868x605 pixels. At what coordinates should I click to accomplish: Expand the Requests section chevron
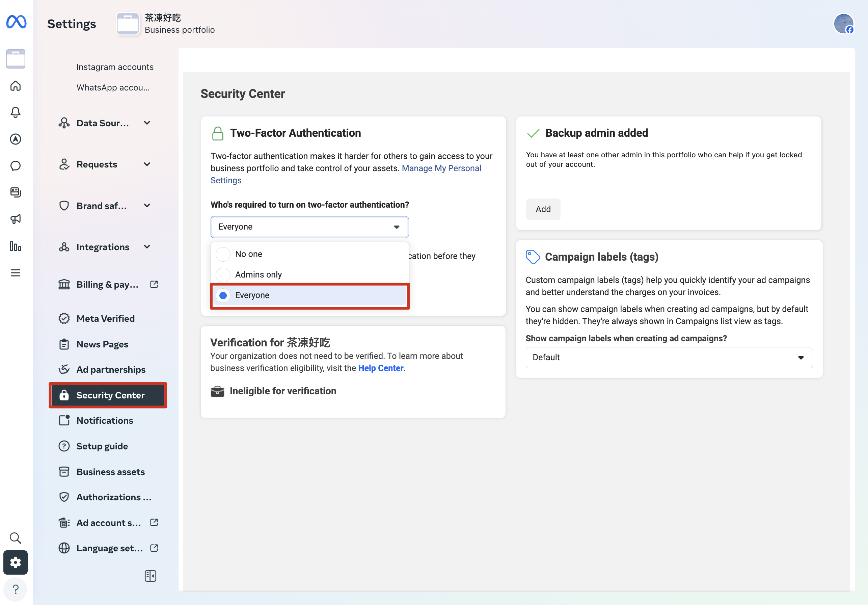click(x=147, y=164)
